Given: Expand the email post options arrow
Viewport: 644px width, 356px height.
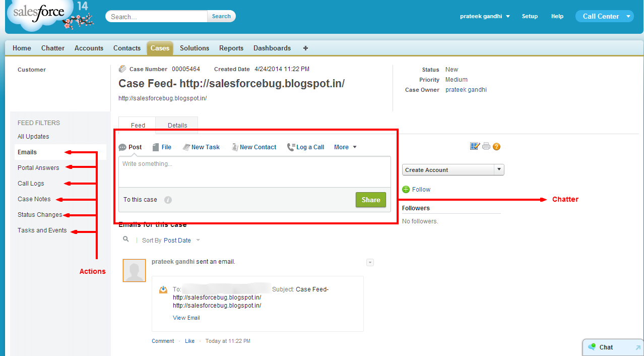Looking at the screenshot, I should (370, 262).
